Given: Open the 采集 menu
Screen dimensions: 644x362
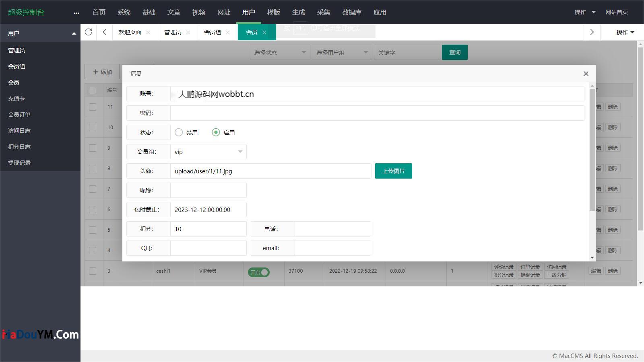Looking at the screenshot, I should [324, 12].
